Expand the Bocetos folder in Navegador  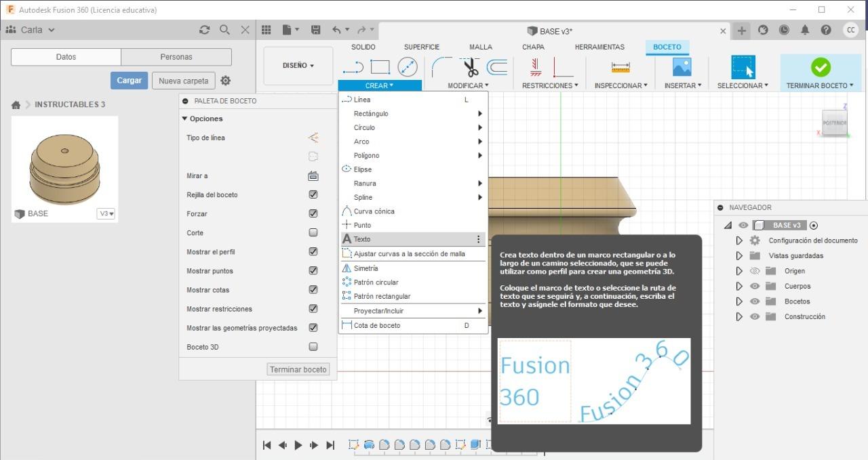(739, 301)
